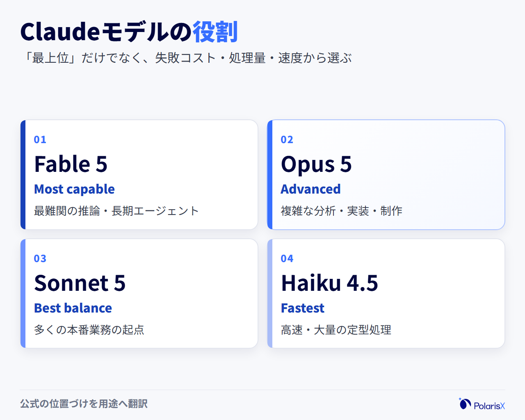Click the Advanced label
This screenshot has width=525, height=420.
coord(310,189)
